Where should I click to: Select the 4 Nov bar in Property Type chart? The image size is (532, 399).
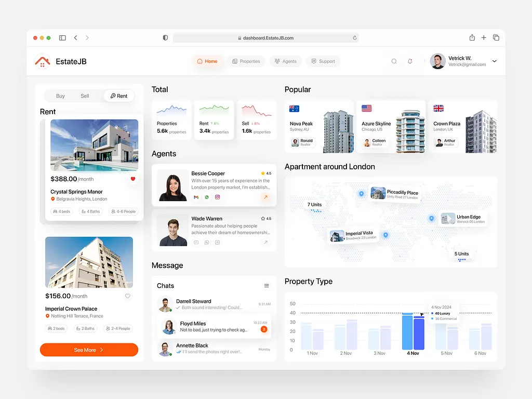point(413,331)
